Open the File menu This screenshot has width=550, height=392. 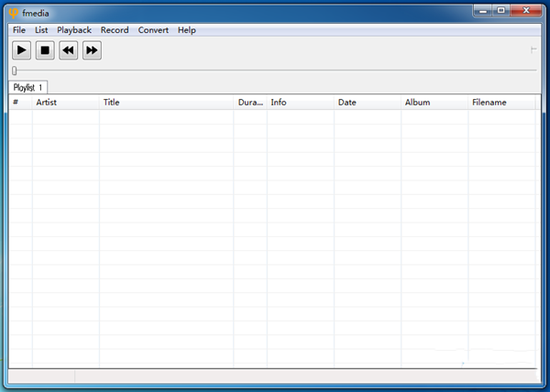[x=19, y=30]
